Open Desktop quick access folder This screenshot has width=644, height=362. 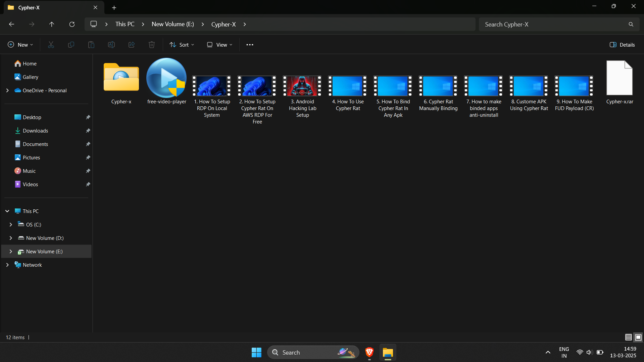[47, 117]
